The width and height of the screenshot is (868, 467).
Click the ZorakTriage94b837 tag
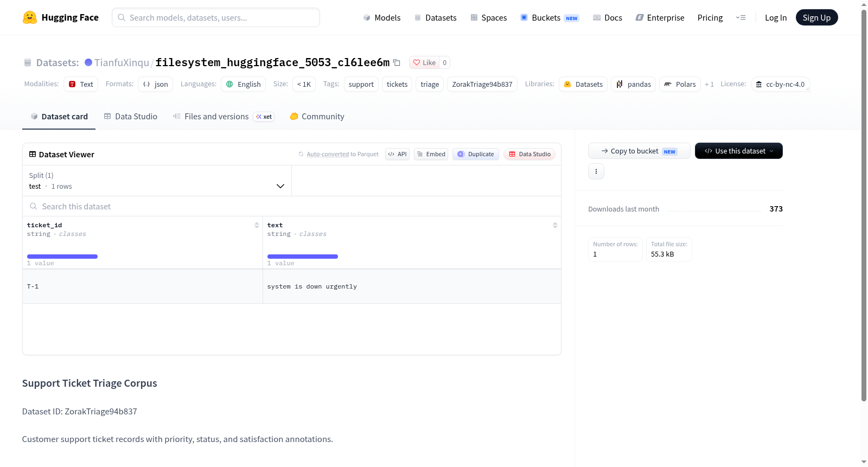pyautogui.click(x=482, y=84)
